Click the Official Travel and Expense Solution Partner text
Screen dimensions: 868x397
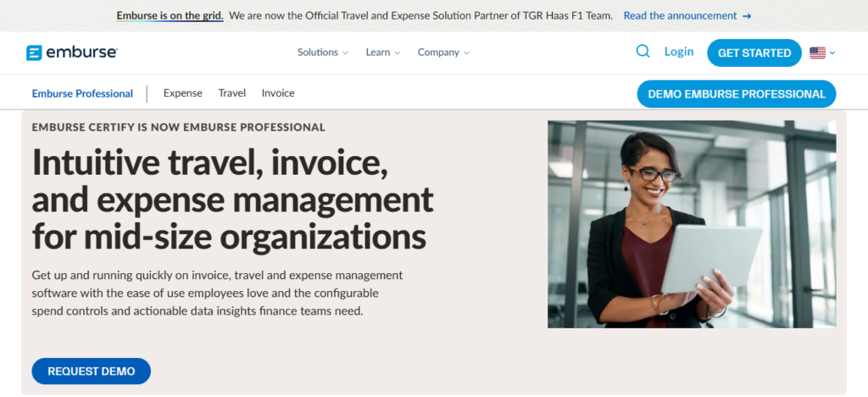pyautogui.click(x=420, y=15)
